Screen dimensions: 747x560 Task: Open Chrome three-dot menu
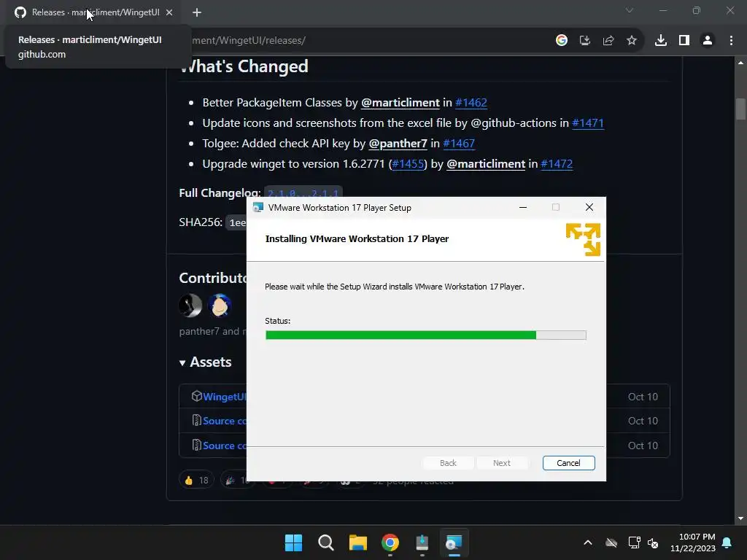tap(731, 41)
